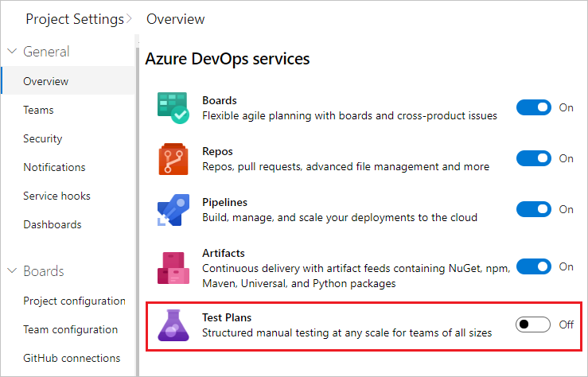The image size is (588, 377).
Task: Enable the Test Plans toggle
Action: [x=533, y=325]
